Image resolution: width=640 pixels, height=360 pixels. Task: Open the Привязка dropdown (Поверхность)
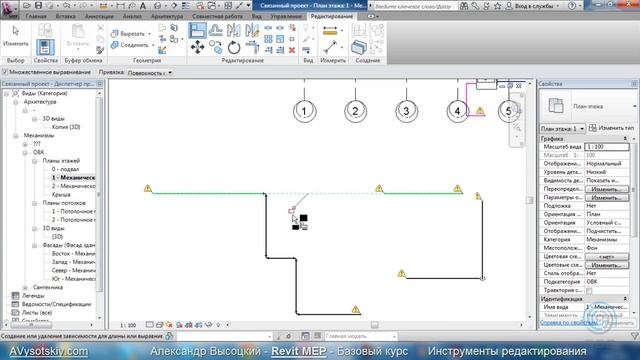pos(149,73)
